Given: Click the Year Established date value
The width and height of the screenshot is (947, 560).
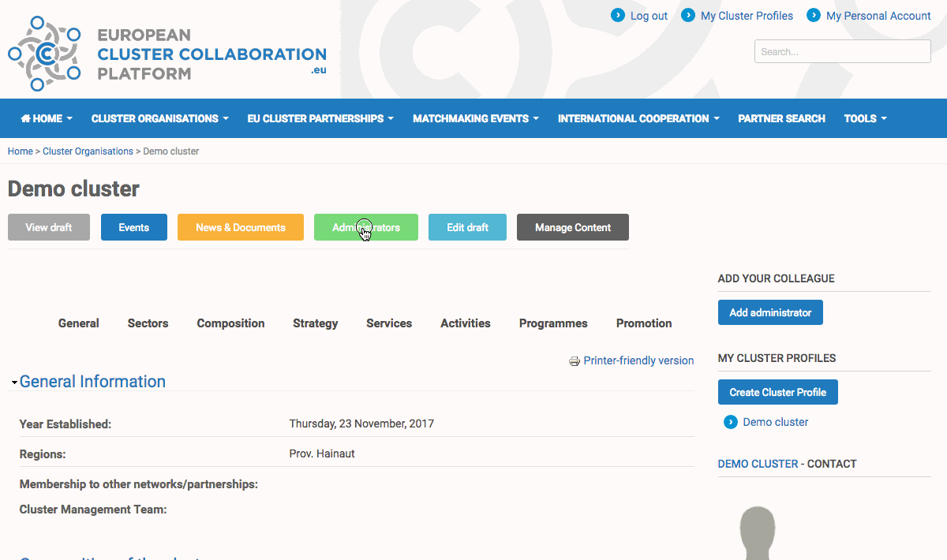Looking at the screenshot, I should click(361, 424).
